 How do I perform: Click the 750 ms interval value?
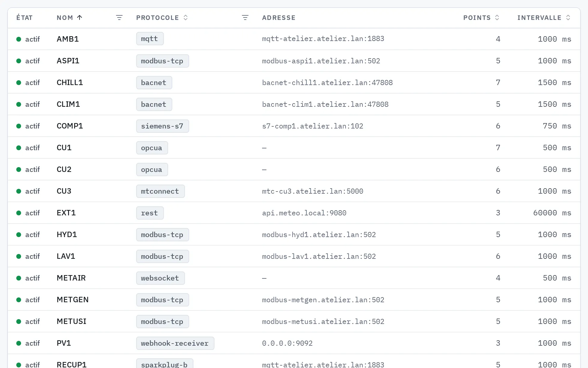coord(557,126)
